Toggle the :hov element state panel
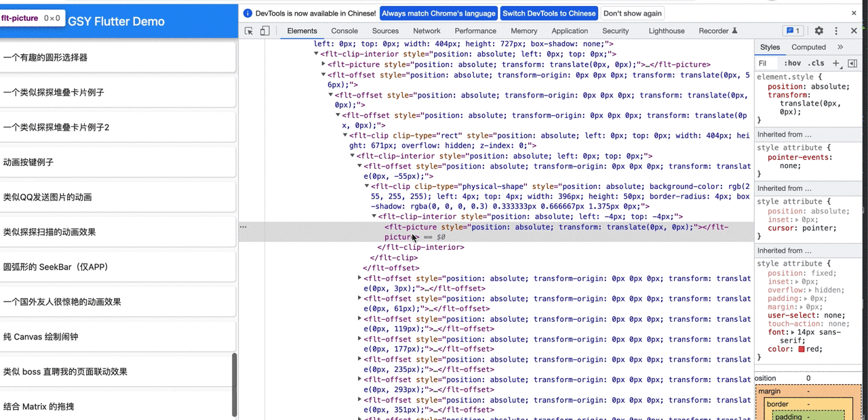 click(792, 63)
